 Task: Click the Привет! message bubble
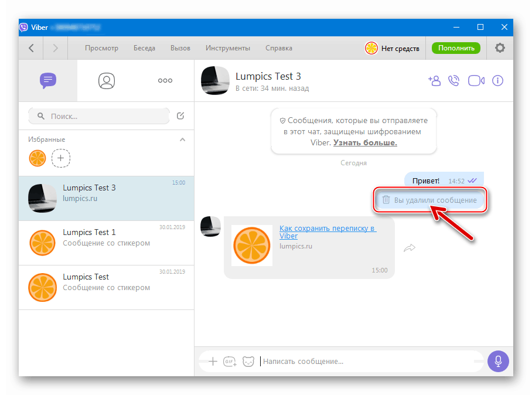[444, 179]
